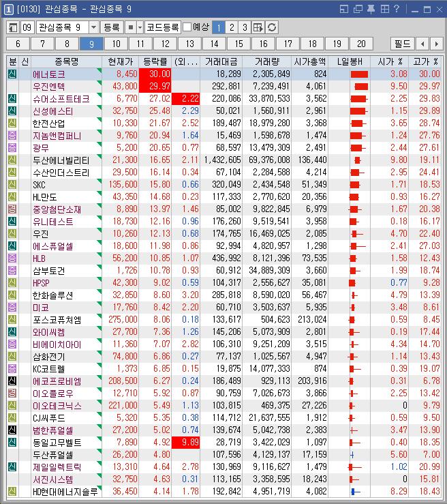447x504 pixels.
Task: Click the grid layout icon in title bar
Action: pos(384,9)
